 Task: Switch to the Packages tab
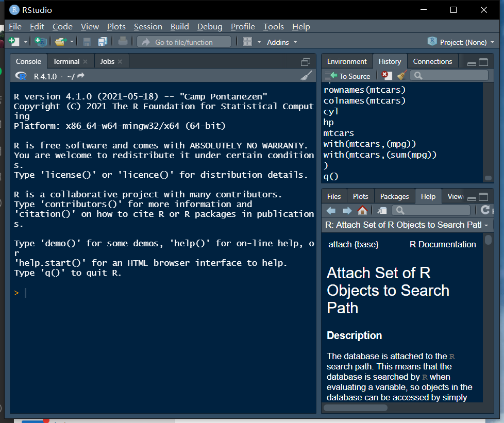pos(394,196)
